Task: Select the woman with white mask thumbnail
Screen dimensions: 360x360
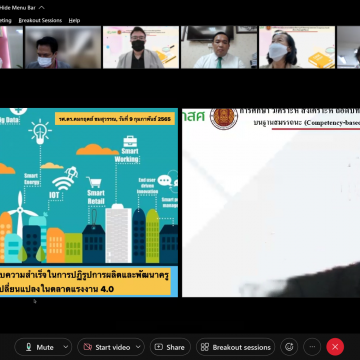Action: click(x=297, y=47)
